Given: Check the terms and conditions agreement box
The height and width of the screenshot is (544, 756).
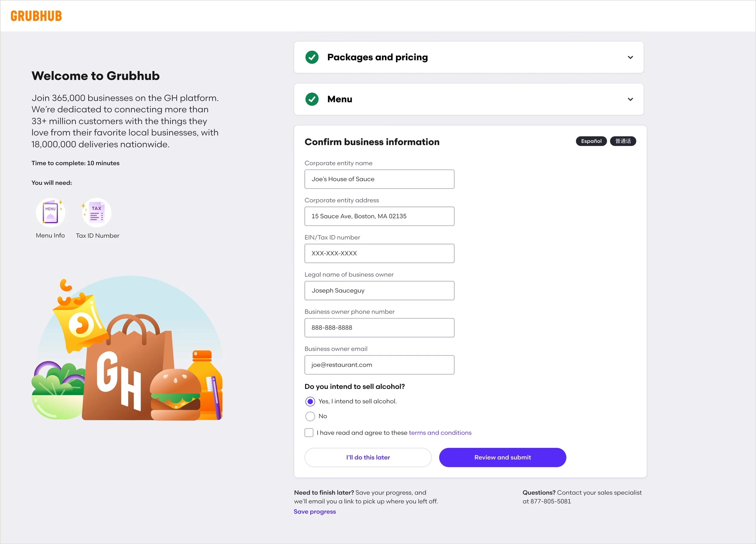Looking at the screenshot, I should point(309,433).
